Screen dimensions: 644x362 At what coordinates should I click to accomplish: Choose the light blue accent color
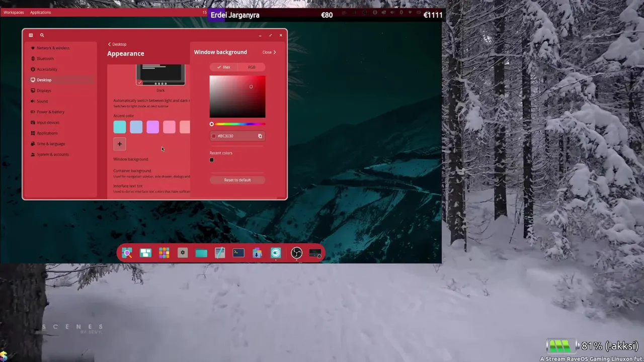coord(136,127)
